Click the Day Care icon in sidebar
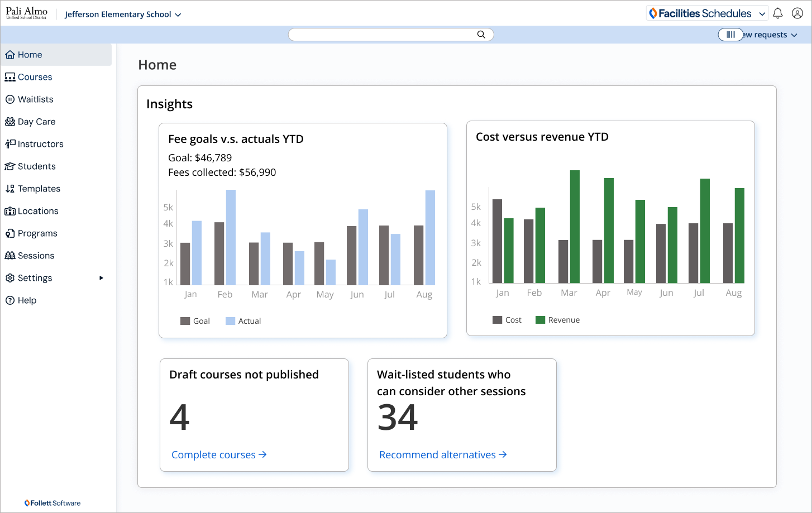The width and height of the screenshot is (812, 513). pyautogui.click(x=10, y=122)
